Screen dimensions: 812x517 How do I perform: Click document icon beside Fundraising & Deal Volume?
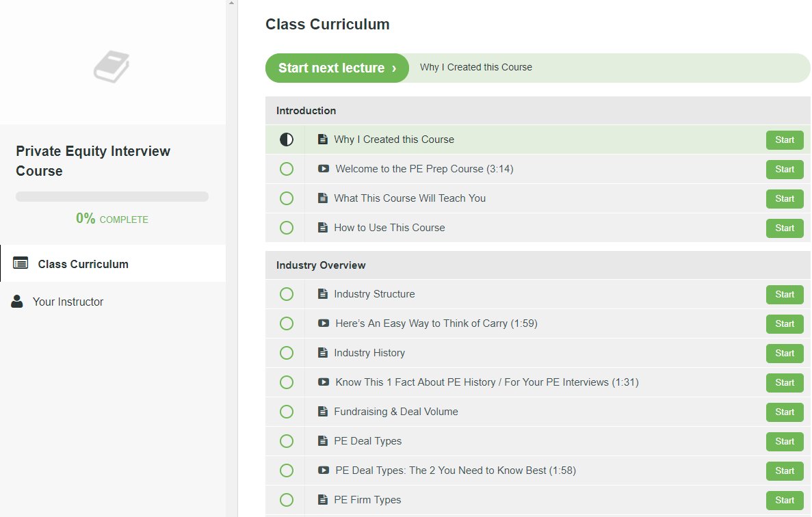click(323, 412)
